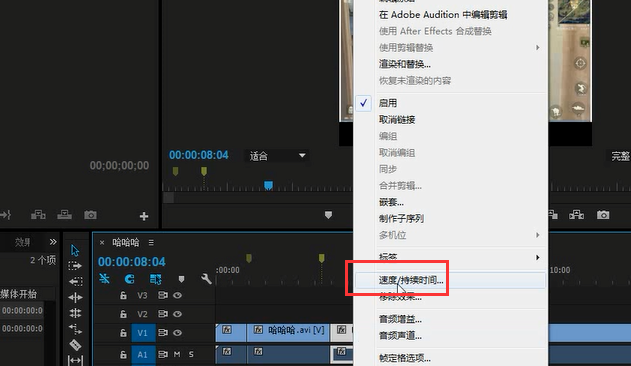Click V3 track target label
Screen dimensions: 631x366
click(142, 296)
